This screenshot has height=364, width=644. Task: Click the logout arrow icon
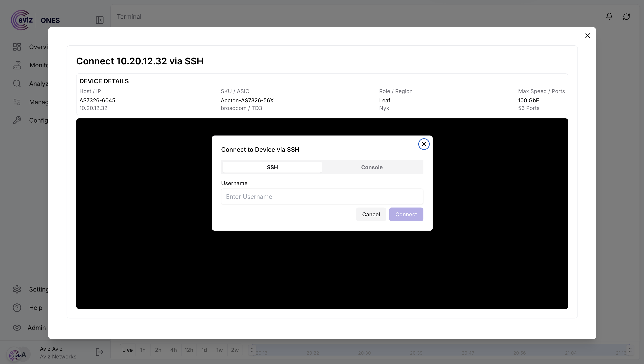click(x=100, y=352)
